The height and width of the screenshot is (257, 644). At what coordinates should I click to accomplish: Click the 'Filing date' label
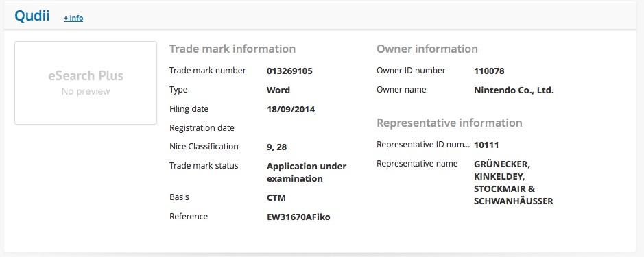pyautogui.click(x=189, y=109)
